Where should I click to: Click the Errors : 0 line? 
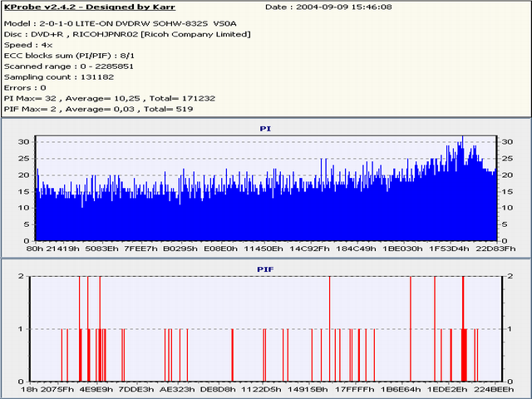point(25,87)
